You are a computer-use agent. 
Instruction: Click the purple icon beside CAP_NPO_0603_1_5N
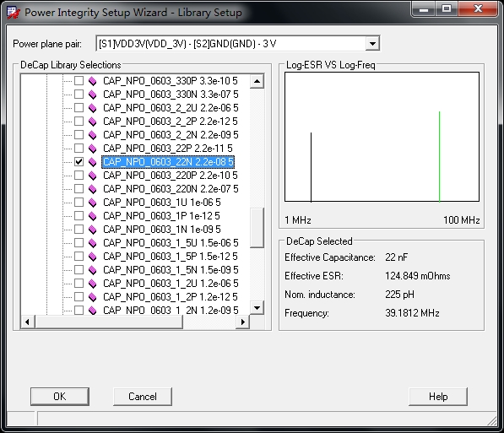point(93,270)
